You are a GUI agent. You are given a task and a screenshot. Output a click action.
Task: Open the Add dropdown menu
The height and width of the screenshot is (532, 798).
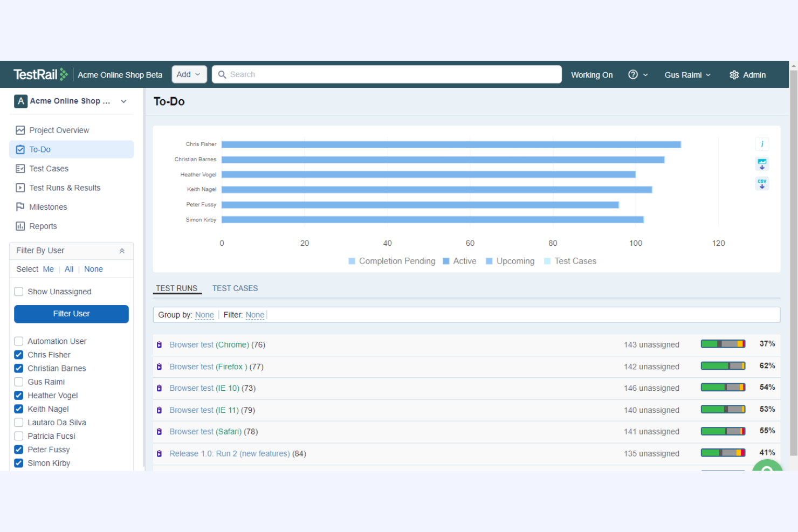tap(189, 74)
